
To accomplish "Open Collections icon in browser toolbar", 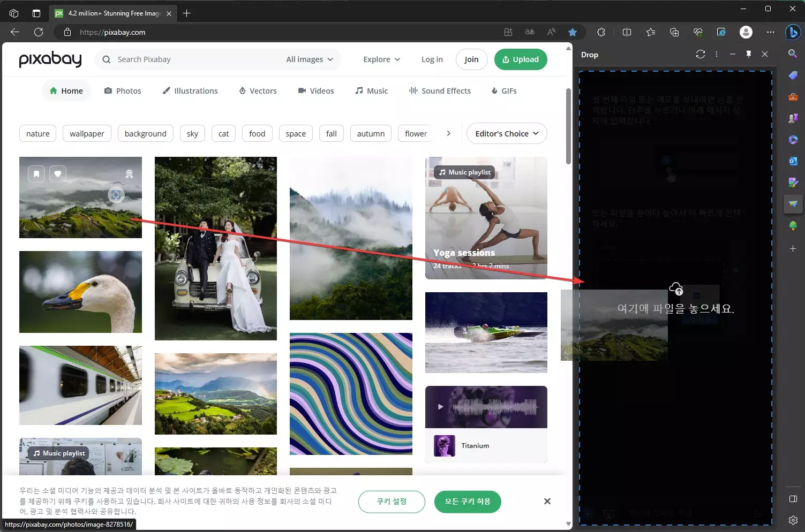I will 674,32.
